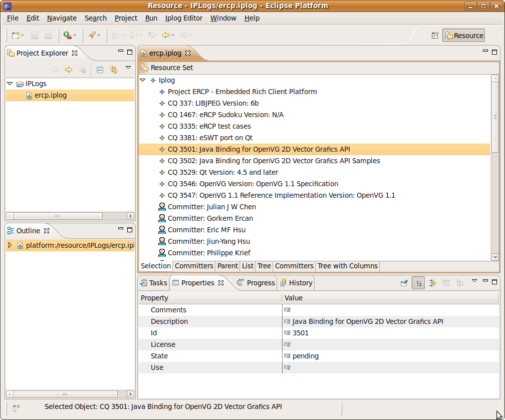Click Project Explorer Back arrow icon

pyautogui.click(x=55, y=70)
